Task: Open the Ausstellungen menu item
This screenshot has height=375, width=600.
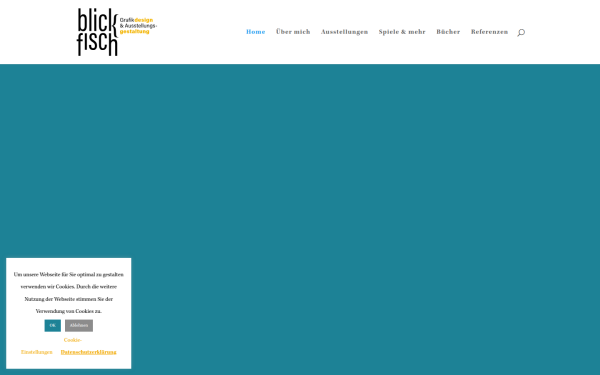Action: click(344, 32)
